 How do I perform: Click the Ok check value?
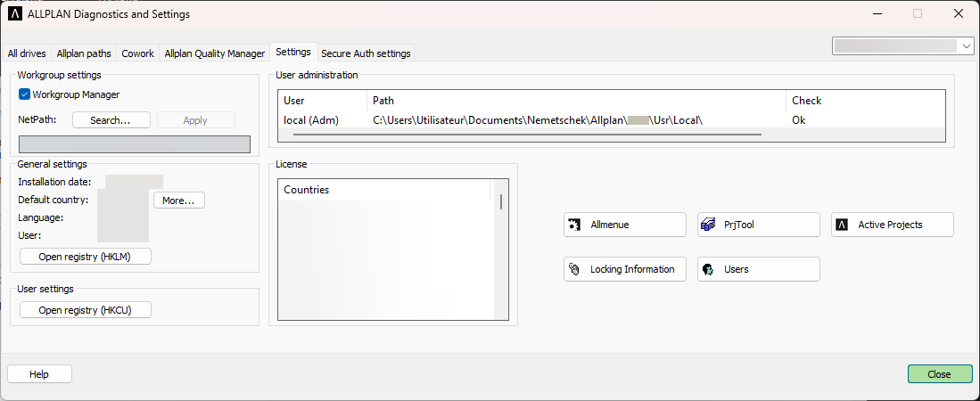coord(798,120)
